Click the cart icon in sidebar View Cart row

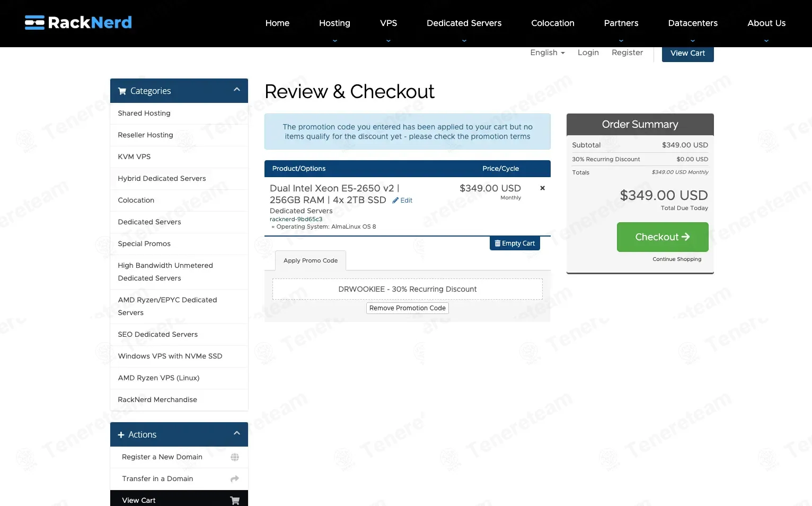pyautogui.click(x=235, y=501)
